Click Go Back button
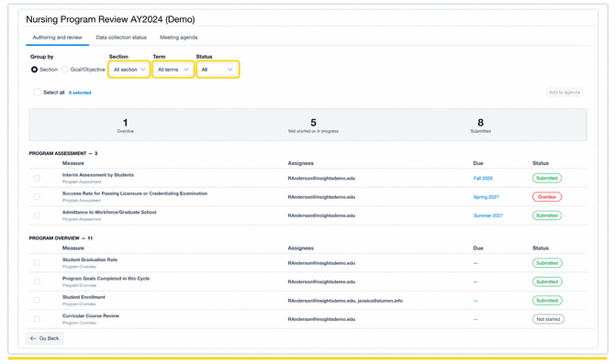615x364 pixels. 44,338
